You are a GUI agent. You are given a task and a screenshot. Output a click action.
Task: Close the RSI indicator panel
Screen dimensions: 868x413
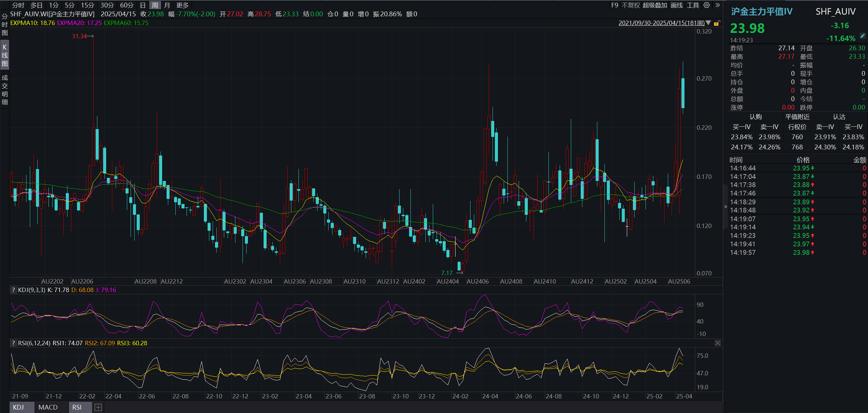coord(718,343)
